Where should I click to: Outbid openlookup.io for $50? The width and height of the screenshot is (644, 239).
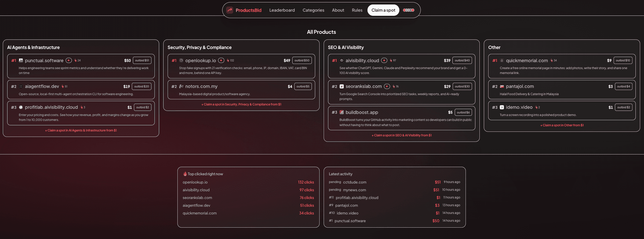point(302,60)
